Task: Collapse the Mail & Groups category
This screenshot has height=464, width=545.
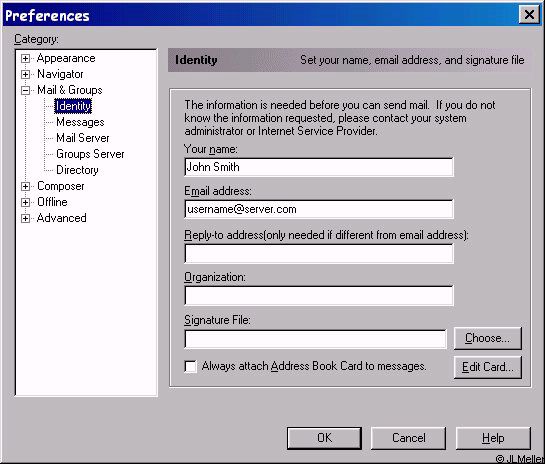Action: click(x=25, y=90)
